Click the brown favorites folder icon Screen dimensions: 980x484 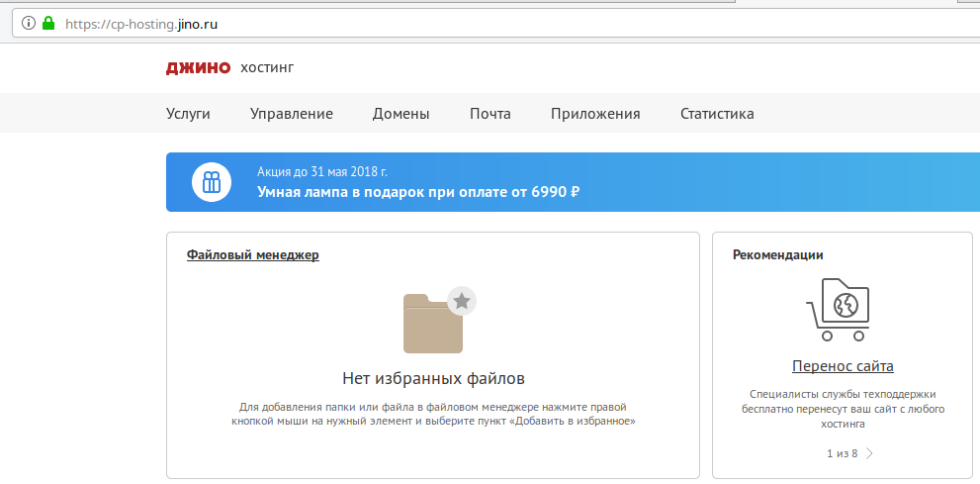coord(432,327)
